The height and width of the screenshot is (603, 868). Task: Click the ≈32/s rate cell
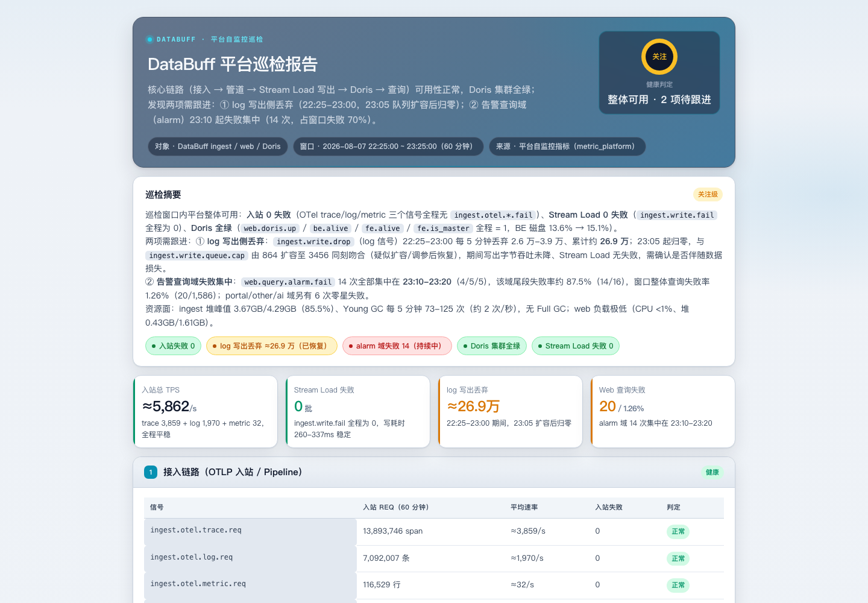pos(523,585)
